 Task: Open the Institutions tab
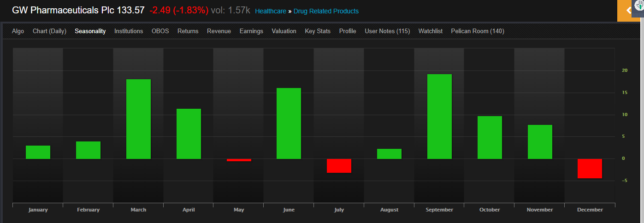129,31
